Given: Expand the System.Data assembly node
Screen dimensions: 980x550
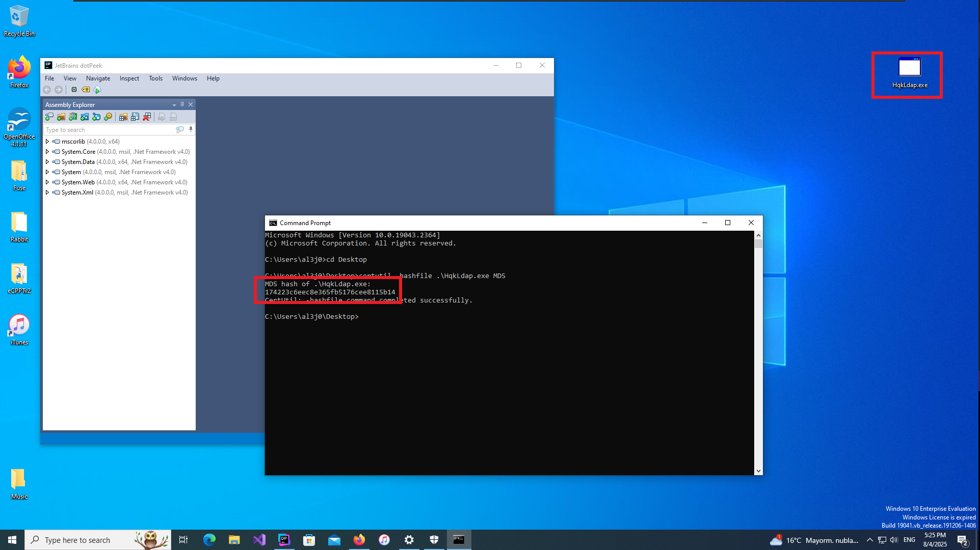Looking at the screenshot, I should [x=47, y=162].
